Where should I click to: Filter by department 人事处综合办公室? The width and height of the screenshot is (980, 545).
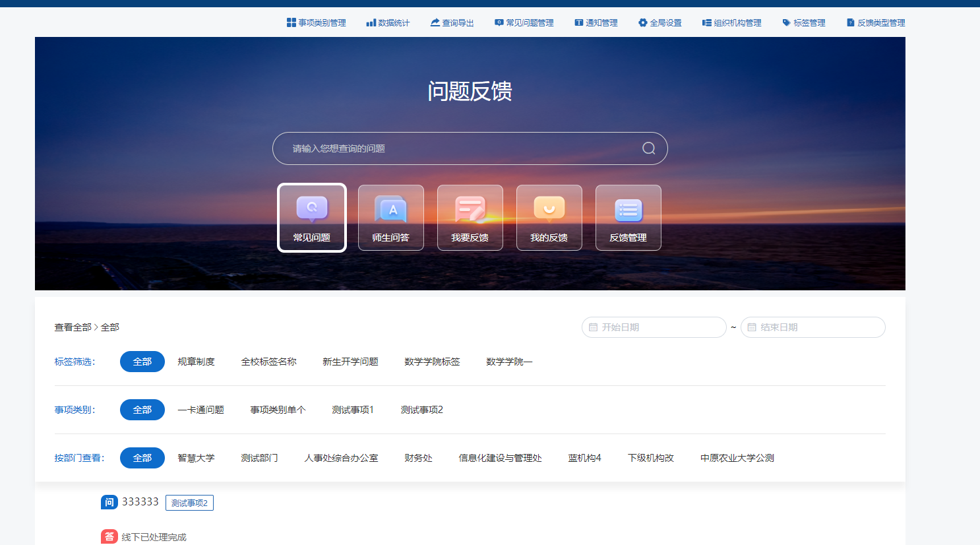342,458
